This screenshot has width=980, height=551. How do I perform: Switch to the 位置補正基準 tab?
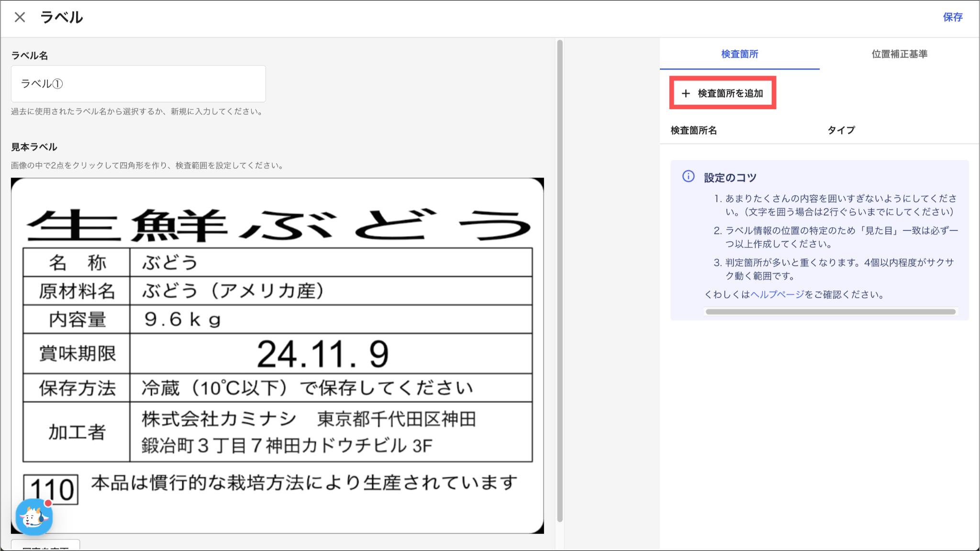(899, 54)
